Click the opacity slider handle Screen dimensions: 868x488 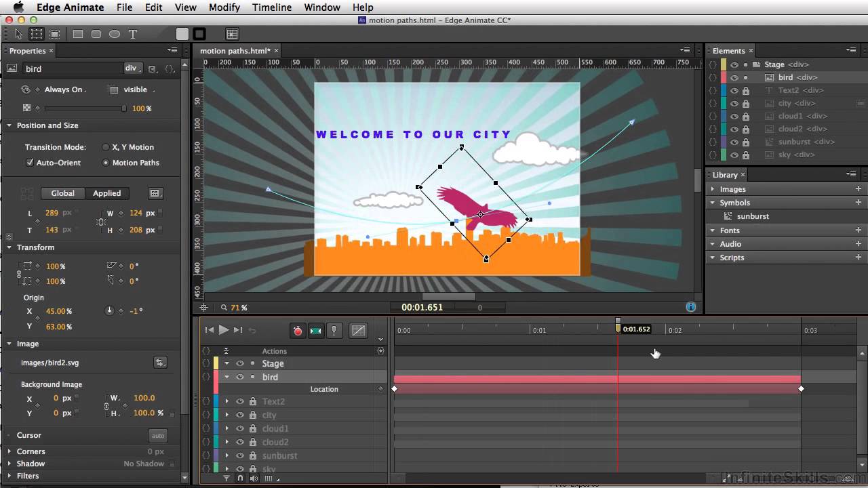tap(123, 108)
